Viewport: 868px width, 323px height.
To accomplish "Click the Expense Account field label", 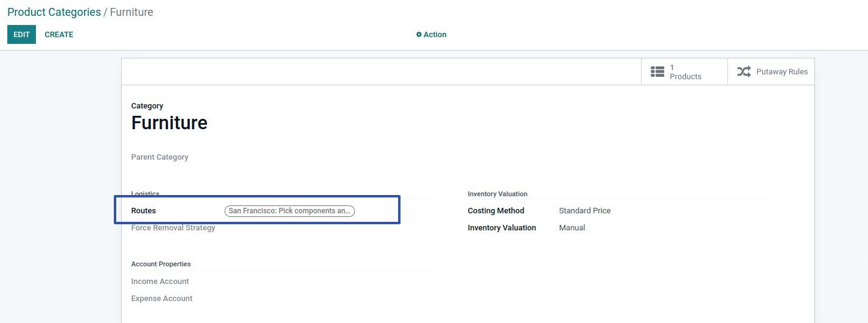I will (x=162, y=299).
